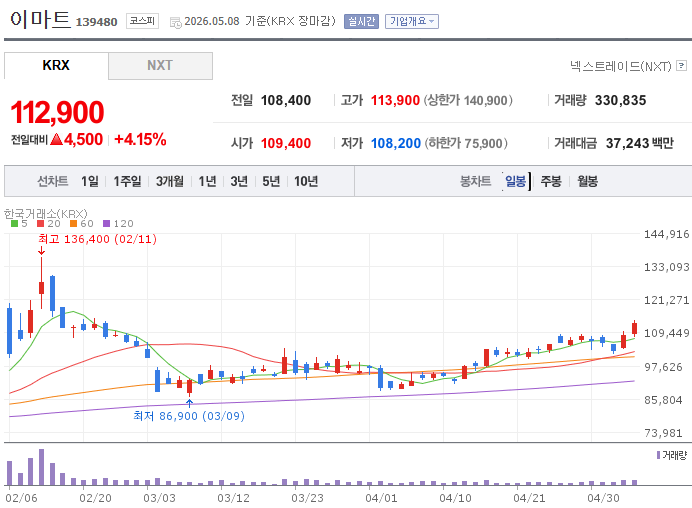Select the 월봉 monthly candle chart
The width and height of the screenshot is (692, 508).
(x=587, y=181)
